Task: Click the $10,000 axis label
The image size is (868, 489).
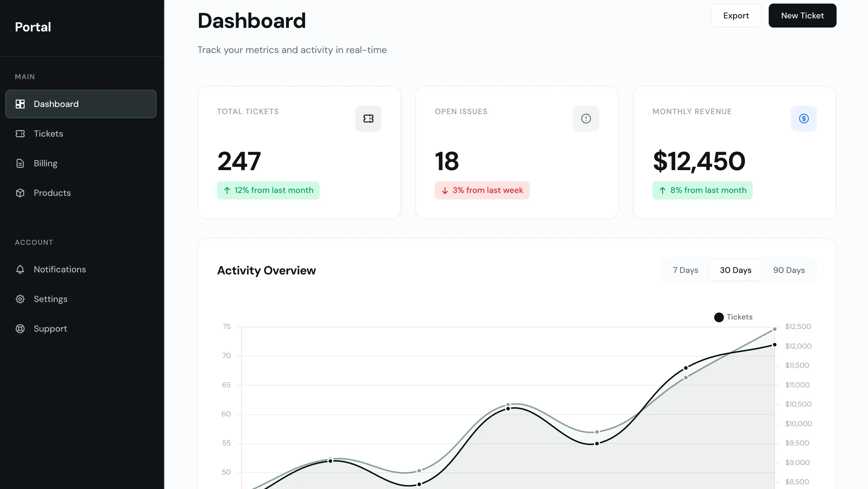Action: (x=798, y=424)
